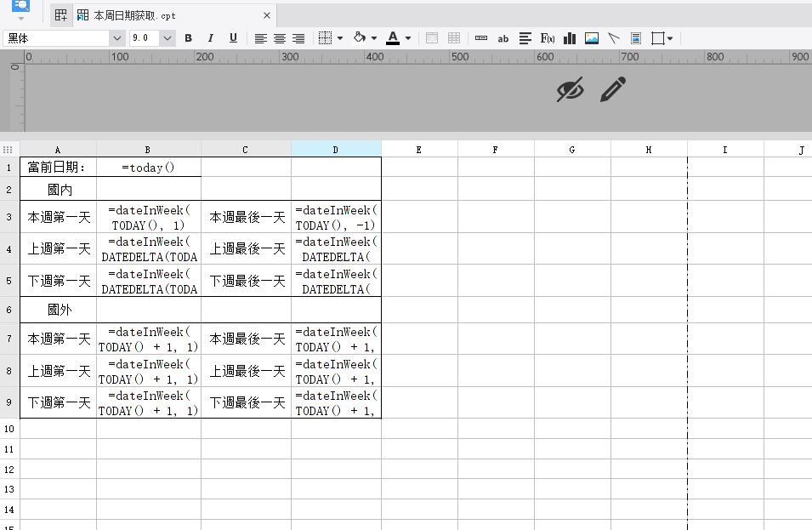Insert rich text element
Viewport: 812px width, 530px height.
click(x=525, y=38)
